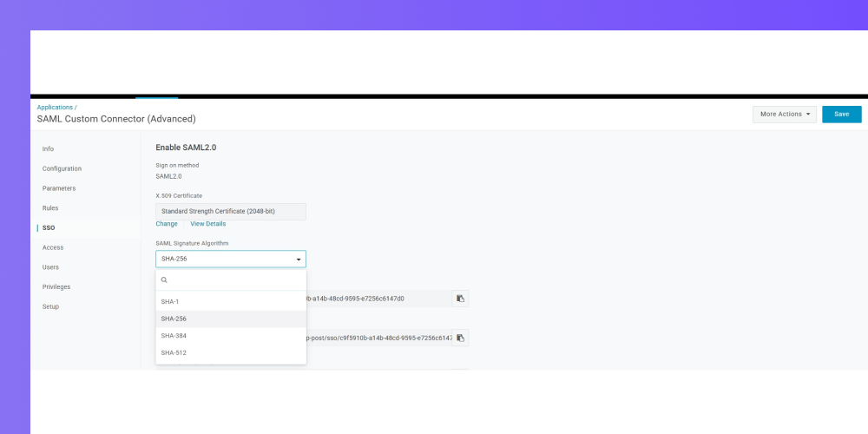Open the Privileges section

click(x=56, y=286)
